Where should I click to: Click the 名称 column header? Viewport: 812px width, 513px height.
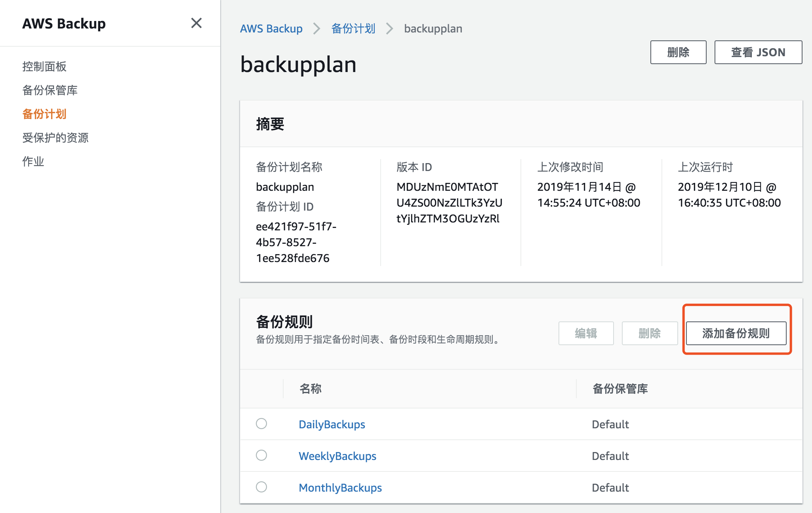311,389
